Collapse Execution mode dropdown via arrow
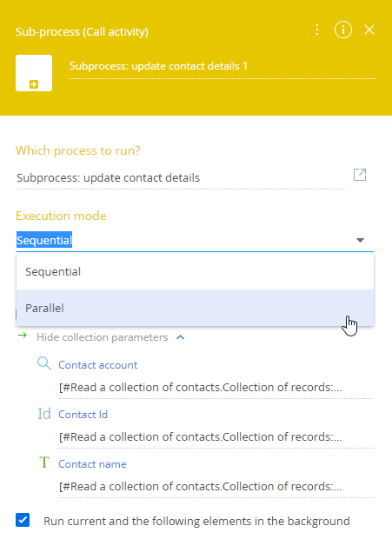This screenshot has height=559, width=392. tap(360, 240)
